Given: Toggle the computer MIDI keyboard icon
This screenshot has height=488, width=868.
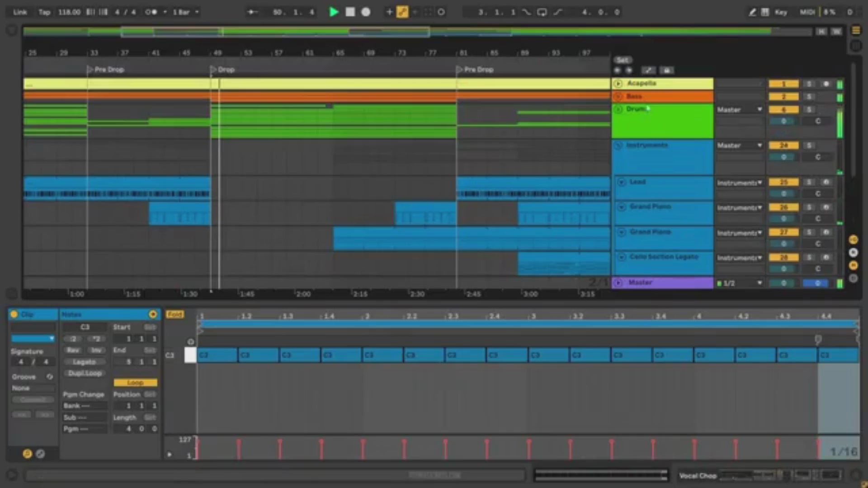Looking at the screenshot, I should point(765,12).
